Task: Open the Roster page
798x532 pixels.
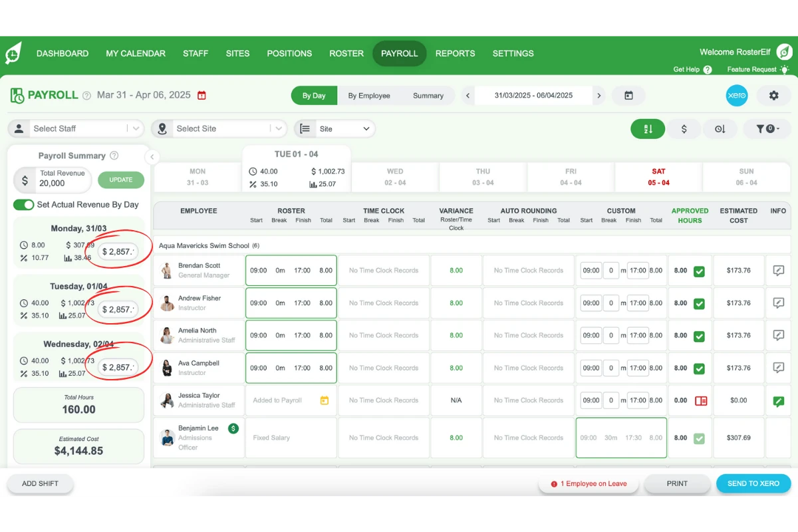Action: coord(346,53)
